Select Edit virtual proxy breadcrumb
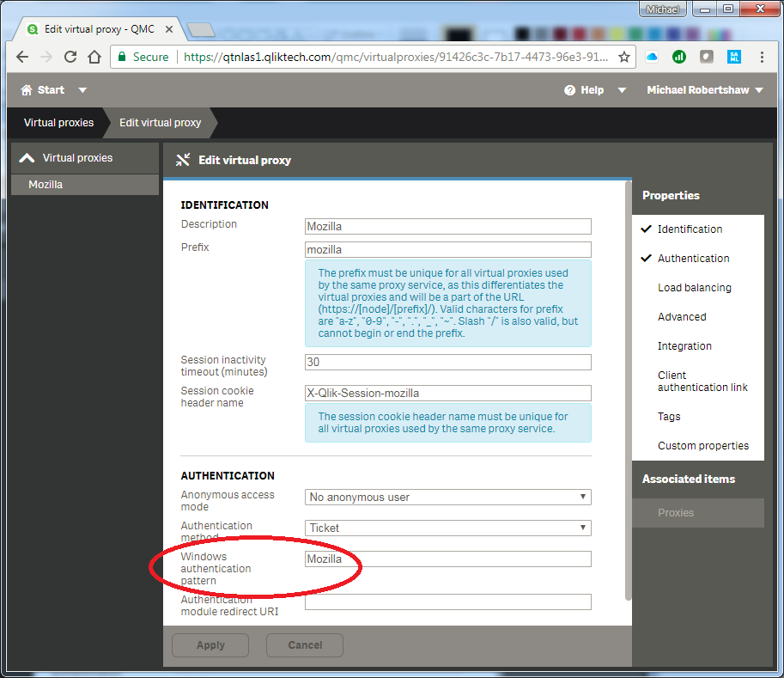Image resolution: width=784 pixels, height=678 pixels. tap(160, 123)
